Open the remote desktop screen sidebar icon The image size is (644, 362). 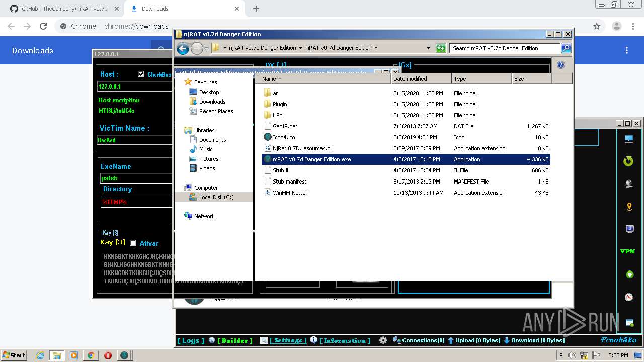pyautogui.click(x=629, y=229)
